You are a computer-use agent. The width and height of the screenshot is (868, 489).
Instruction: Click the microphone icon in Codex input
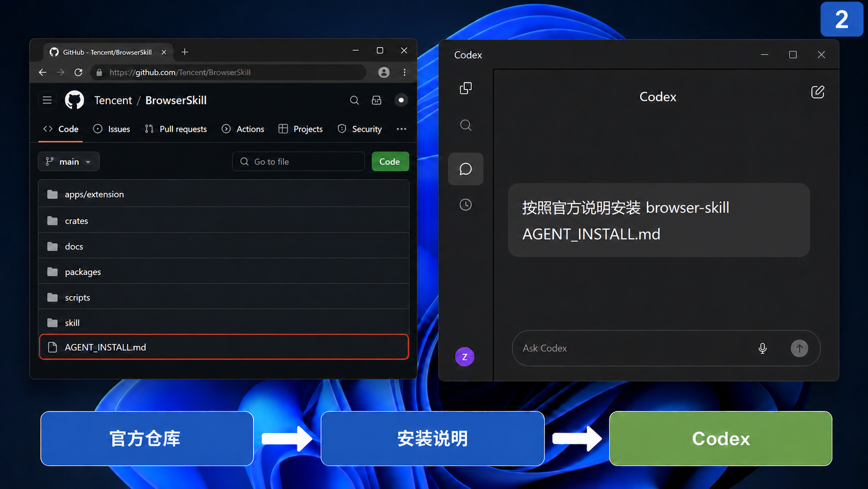point(763,348)
